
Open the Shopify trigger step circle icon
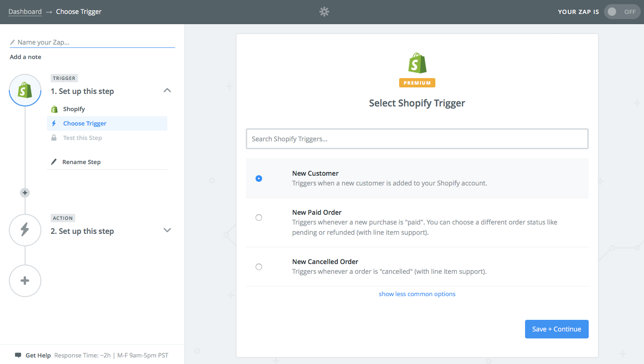coord(25,90)
